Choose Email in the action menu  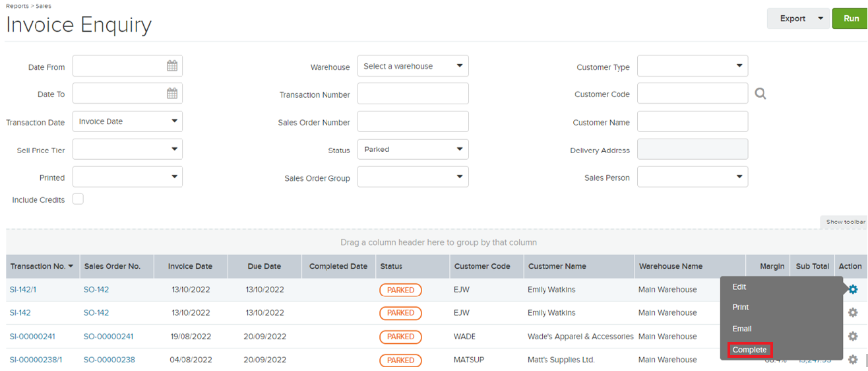click(741, 329)
